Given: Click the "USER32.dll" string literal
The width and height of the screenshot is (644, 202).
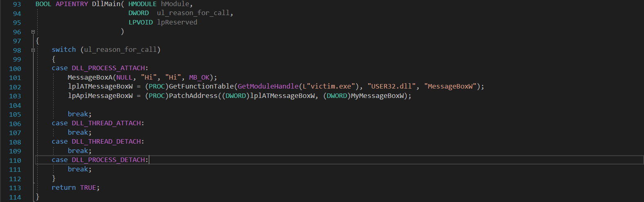Looking at the screenshot, I should (x=392, y=87).
